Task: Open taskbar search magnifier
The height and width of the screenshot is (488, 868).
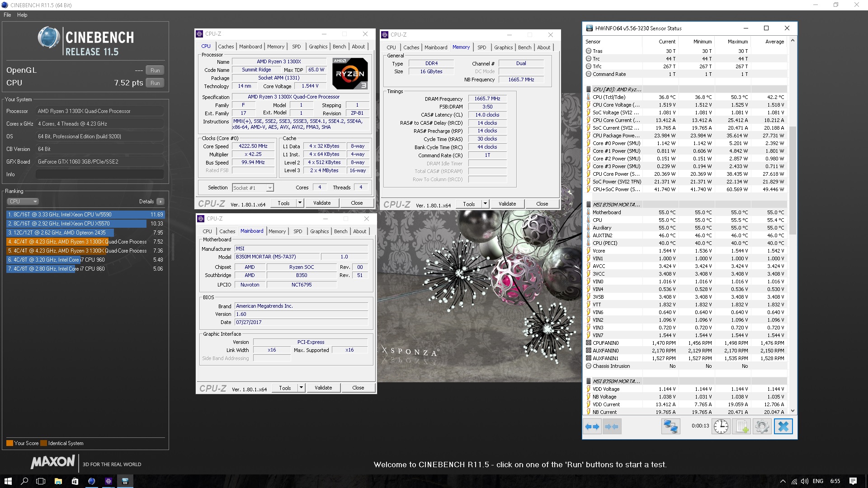Action: coord(24,481)
